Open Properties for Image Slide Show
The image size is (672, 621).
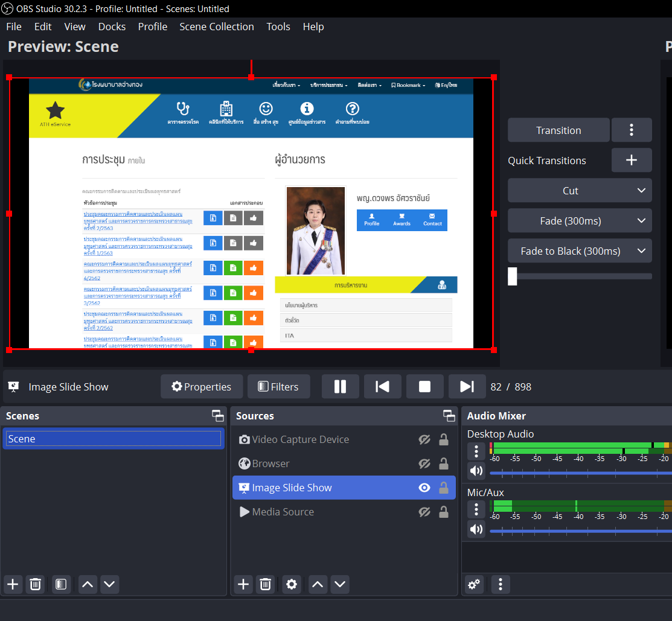coord(202,387)
